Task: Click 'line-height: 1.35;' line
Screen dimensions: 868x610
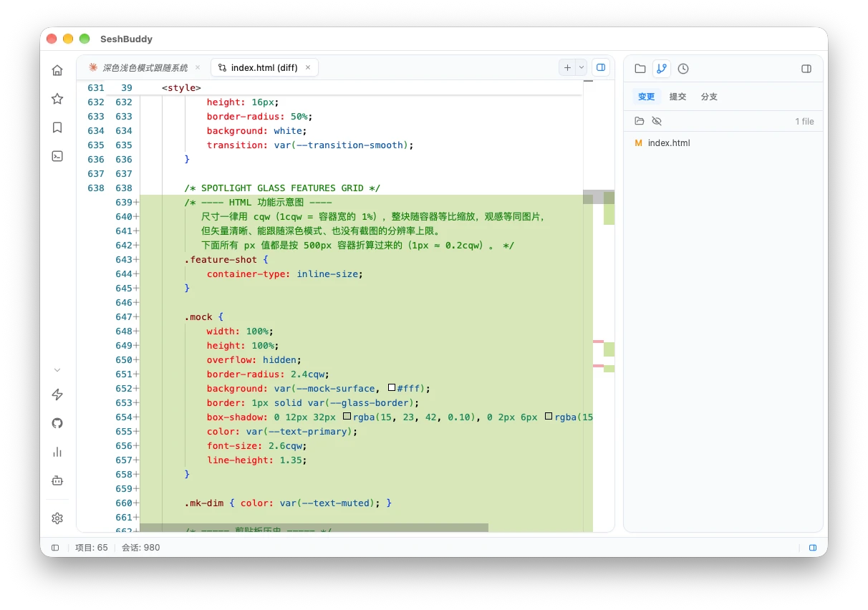Action: (x=256, y=460)
